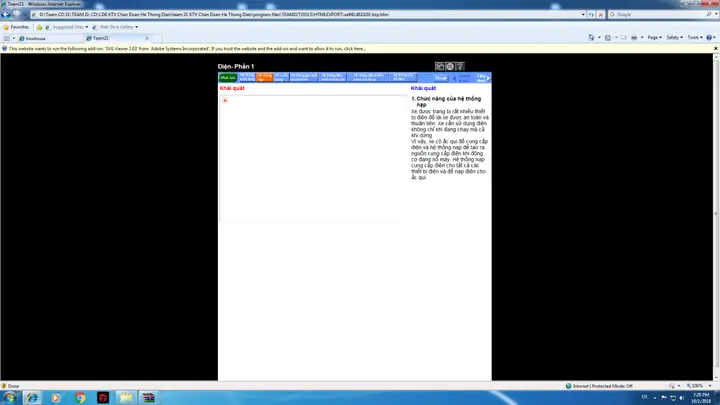Click the Read Mail icon in the command bar
720x405 pixels.
pos(624,38)
